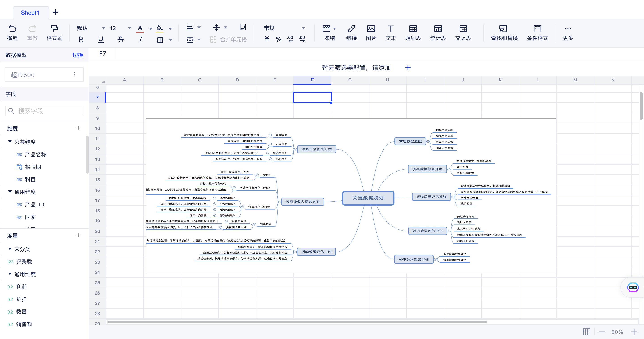The height and width of the screenshot is (339, 644).
Task: Switch to the Sheet1 tab
Action: pyautogui.click(x=30, y=13)
